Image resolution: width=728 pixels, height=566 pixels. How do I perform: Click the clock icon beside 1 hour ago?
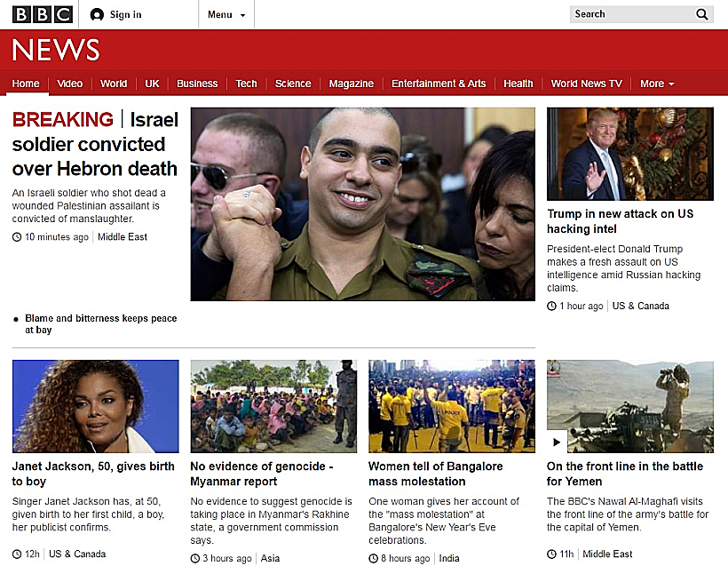pyautogui.click(x=551, y=306)
